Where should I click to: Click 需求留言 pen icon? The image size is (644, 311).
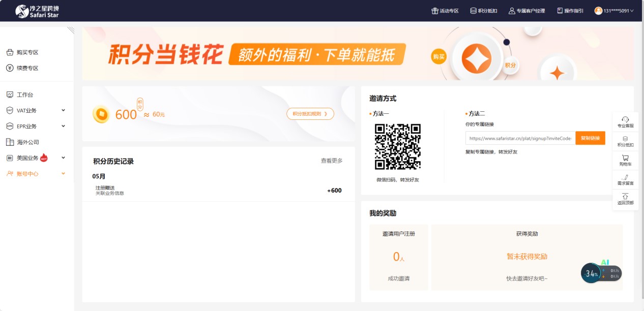click(x=625, y=177)
